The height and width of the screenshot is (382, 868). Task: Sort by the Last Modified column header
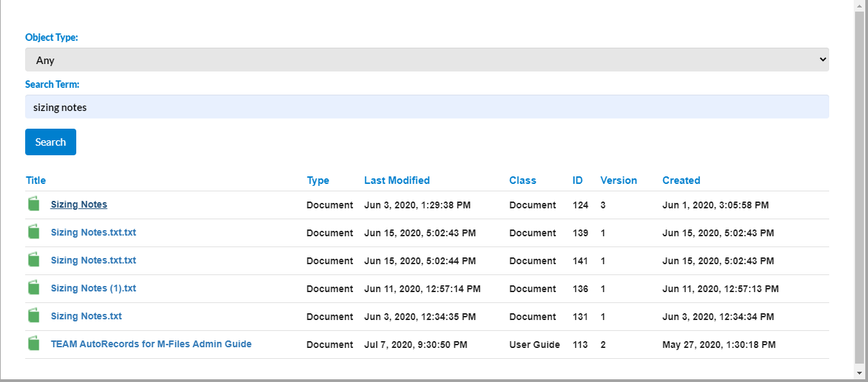pos(397,180)
